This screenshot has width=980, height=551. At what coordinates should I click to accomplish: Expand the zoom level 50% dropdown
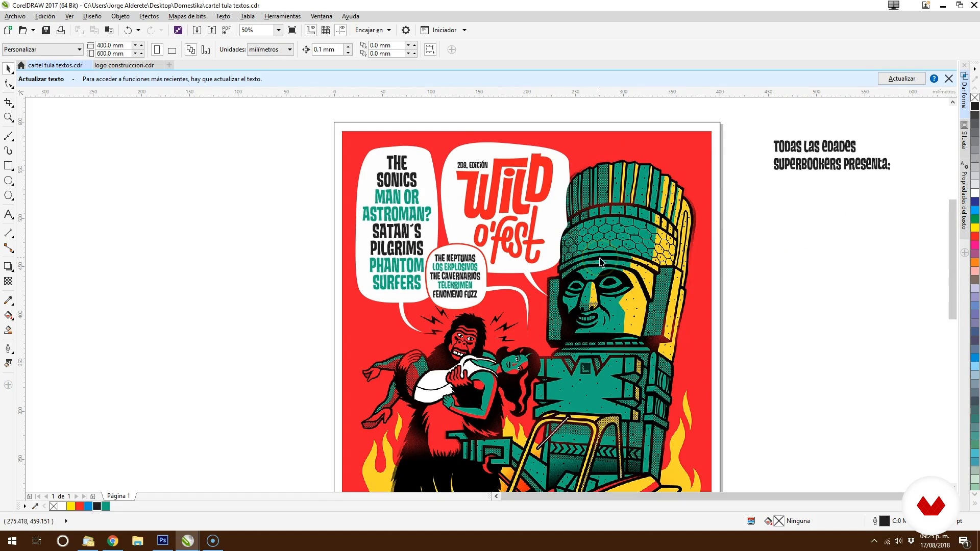pos(279,30)
